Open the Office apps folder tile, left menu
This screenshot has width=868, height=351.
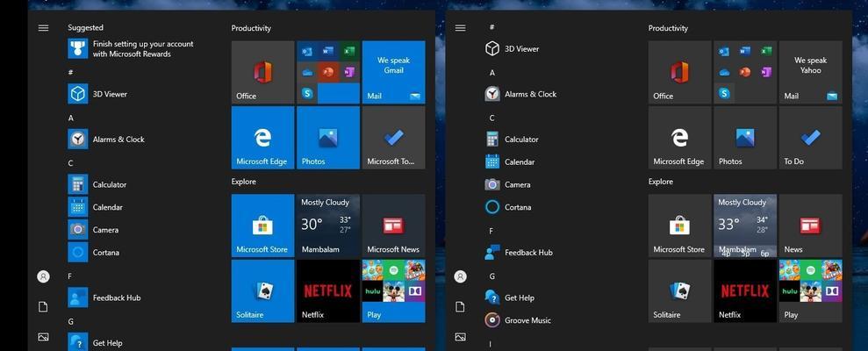[x=328, y=72]
